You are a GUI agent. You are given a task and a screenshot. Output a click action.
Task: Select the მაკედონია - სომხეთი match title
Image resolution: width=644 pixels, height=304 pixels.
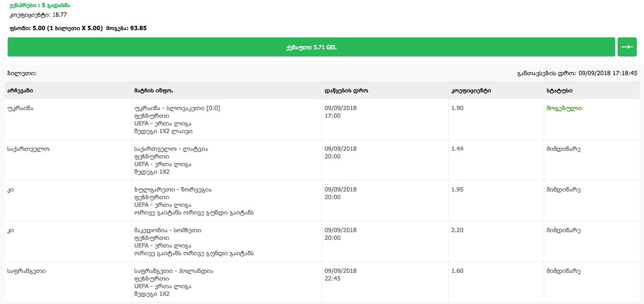coord(168,230)
